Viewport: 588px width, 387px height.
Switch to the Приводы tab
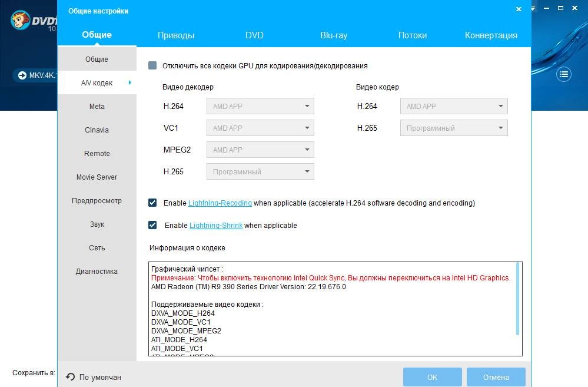(176, 35)
